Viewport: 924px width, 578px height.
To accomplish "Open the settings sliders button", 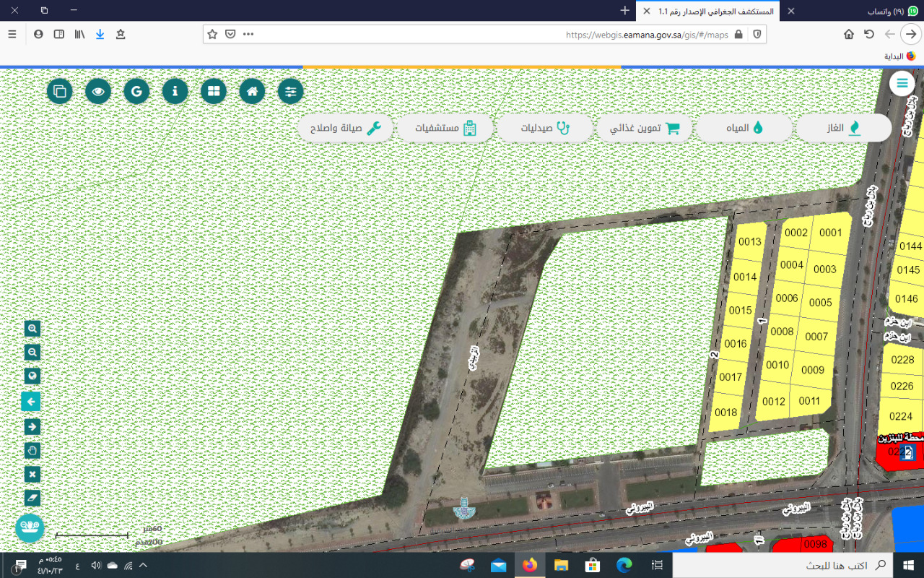I will [290, 92].
